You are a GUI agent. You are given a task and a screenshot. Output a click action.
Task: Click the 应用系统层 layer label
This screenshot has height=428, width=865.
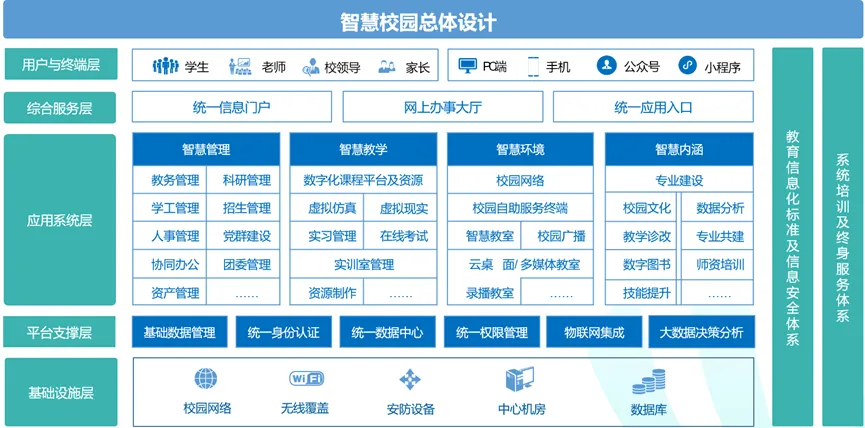(61, 219)
